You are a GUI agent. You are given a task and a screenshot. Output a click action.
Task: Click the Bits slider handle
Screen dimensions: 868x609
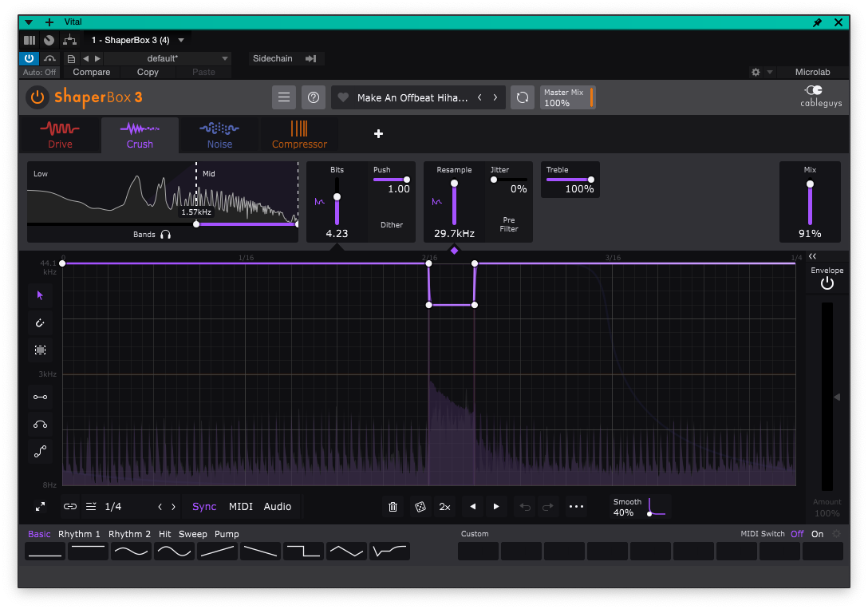pyautogui.click(x=337, y=196)
